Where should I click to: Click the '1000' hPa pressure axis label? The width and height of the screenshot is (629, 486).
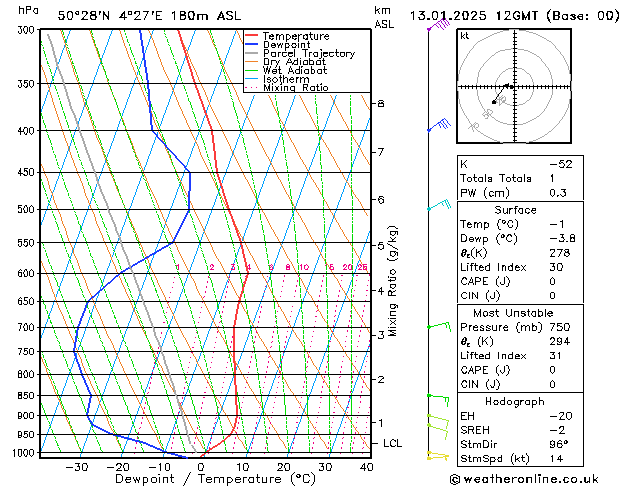click(x=24, y=453)
